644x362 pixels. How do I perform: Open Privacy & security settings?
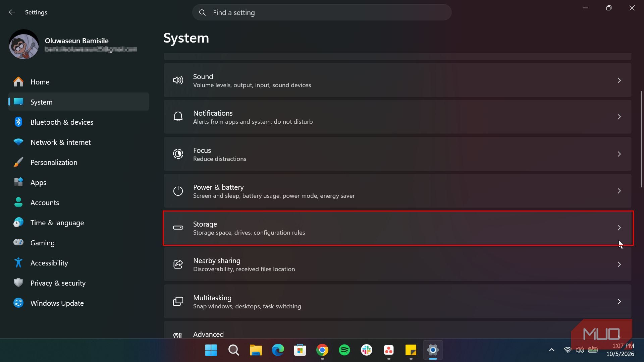78,283
